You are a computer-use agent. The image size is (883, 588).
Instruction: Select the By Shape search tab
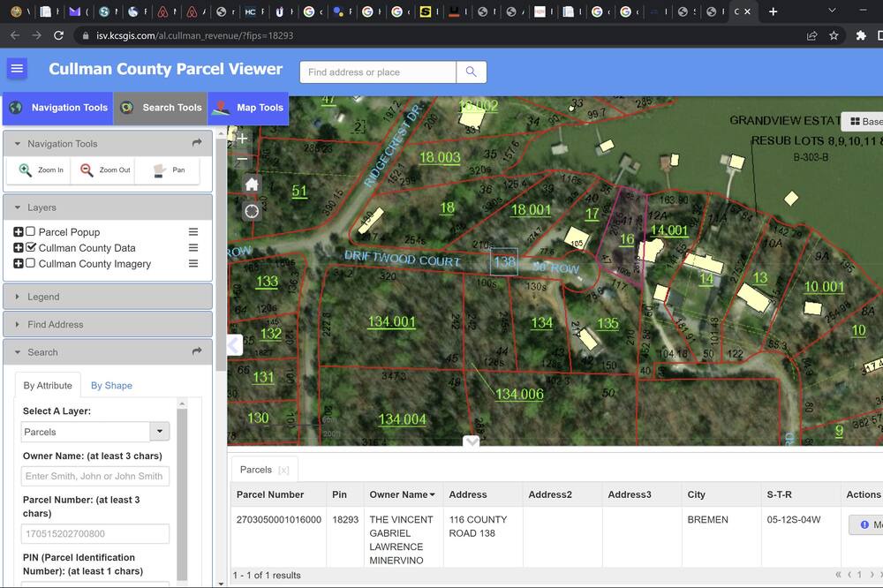[x=111, y=385]
